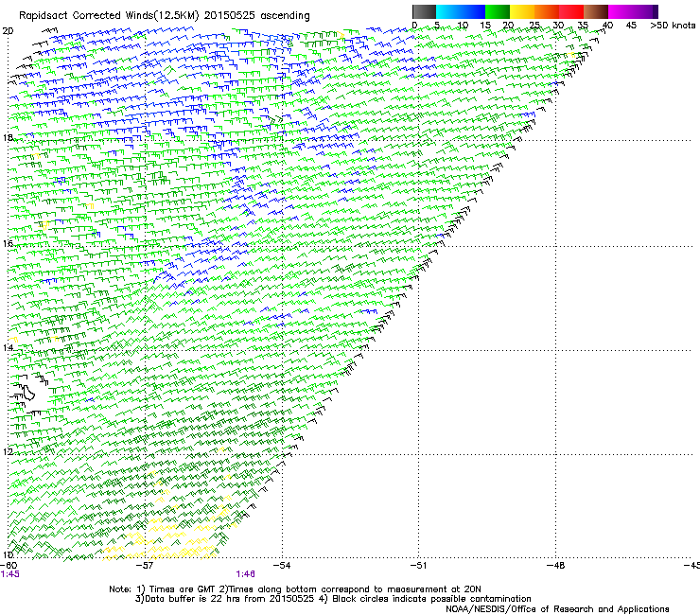Click the latitude label '20'
The width and height of the screenshot is (700, 615).
tap(8, 31)
